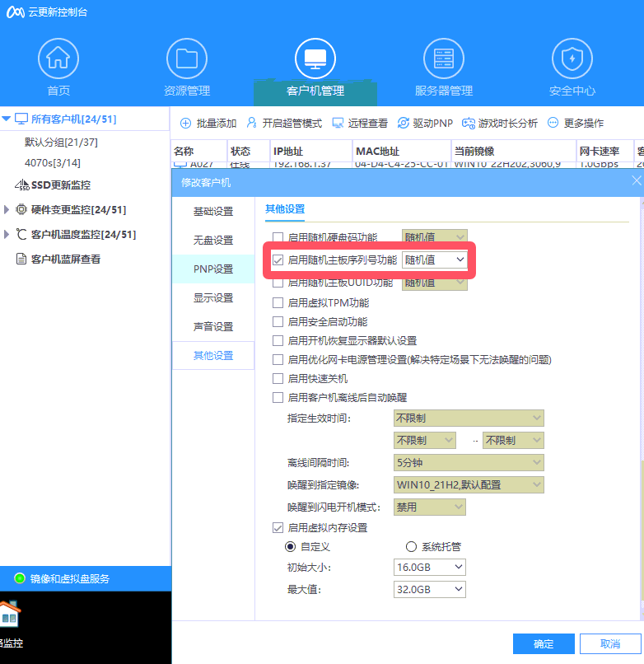Select 默认分组[21/37] group
This screenshot has height=664, width=644.
pos(61,143)
